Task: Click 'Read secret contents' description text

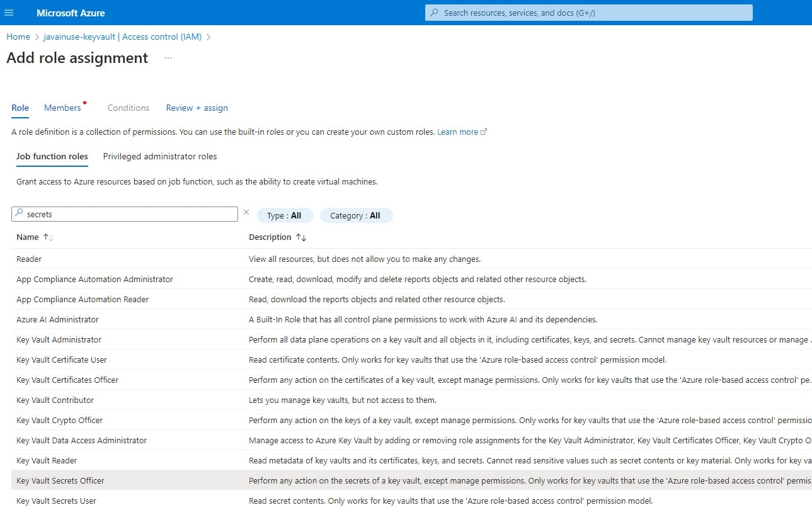Action: click(451, 501)
